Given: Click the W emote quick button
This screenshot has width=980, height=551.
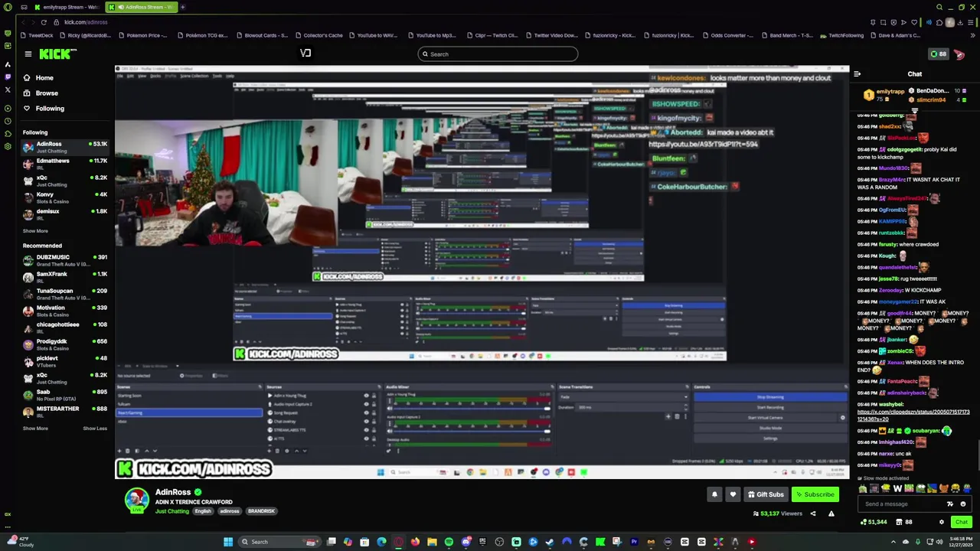Looking at the screenshot, I should tap(897, 488).
